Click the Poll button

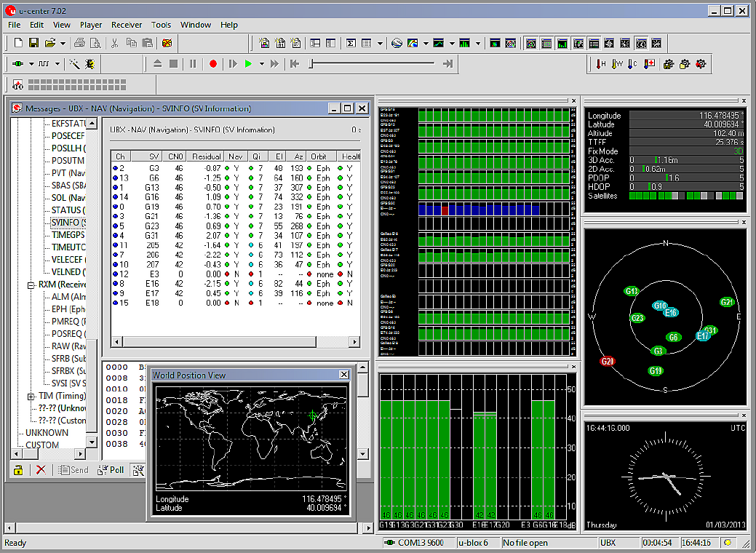111,470
